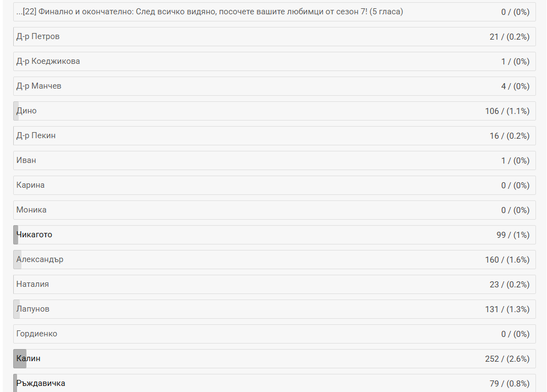Choose Д-р Коеджикова in the poll
The height and width of the screenshot is (392, 547).
point(48,61)
